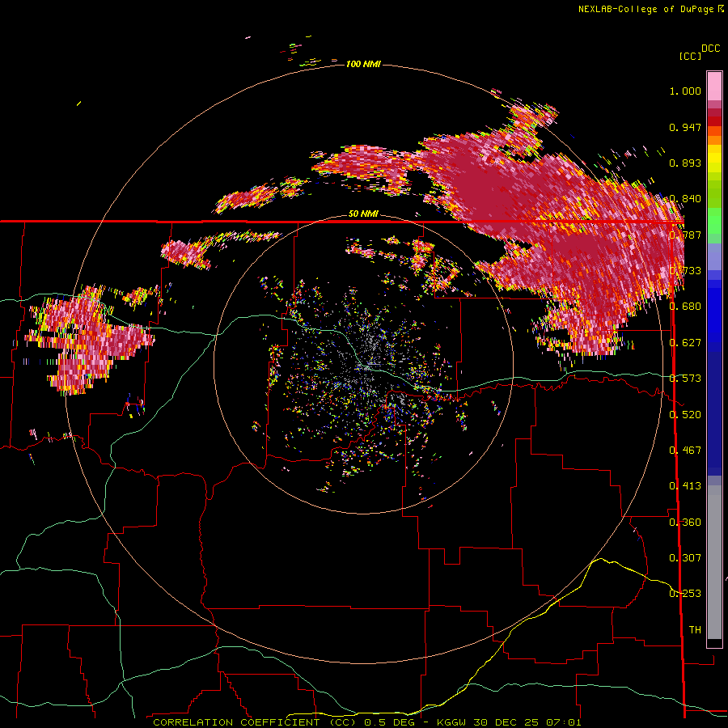
Task: Click the 0.307 scale value
Action: pyautogui.click(x=685, y=558)
